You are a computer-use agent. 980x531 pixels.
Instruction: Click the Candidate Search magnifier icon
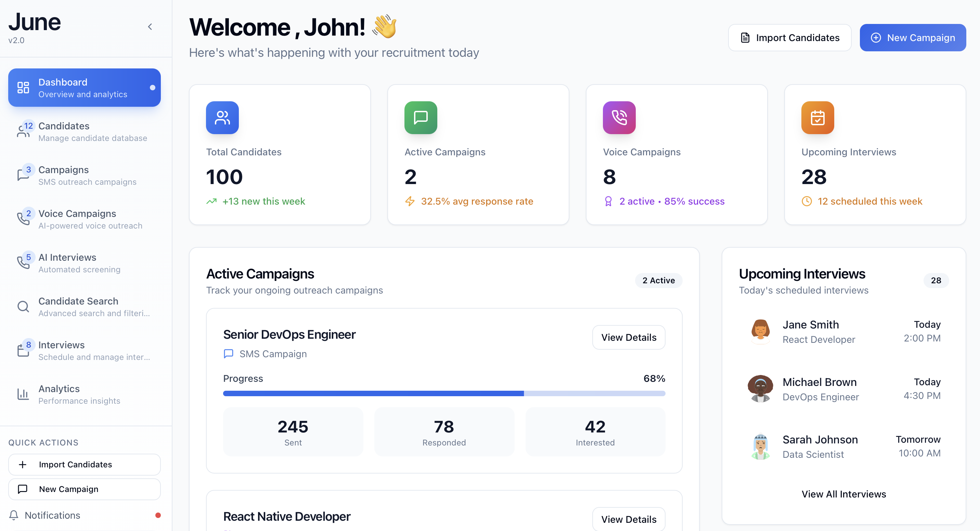point(23,307)
